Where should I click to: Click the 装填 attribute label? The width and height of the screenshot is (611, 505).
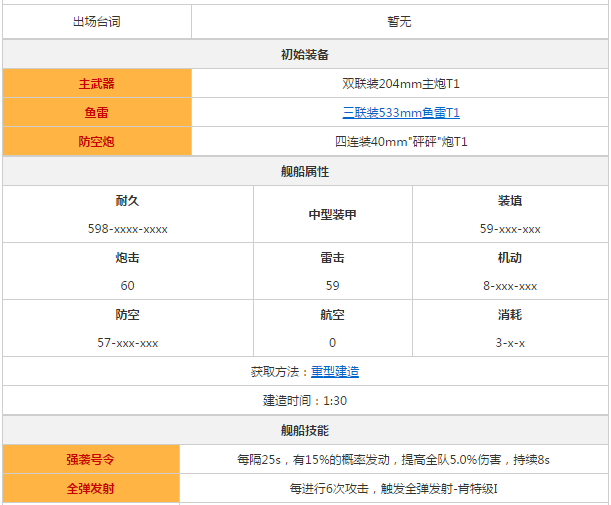click(509, 201)
